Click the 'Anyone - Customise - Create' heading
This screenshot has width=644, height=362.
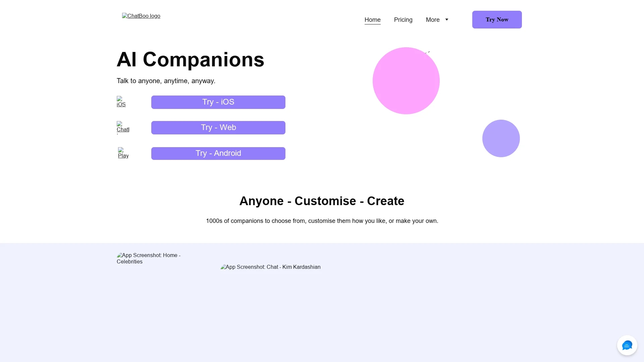[322, 201]
